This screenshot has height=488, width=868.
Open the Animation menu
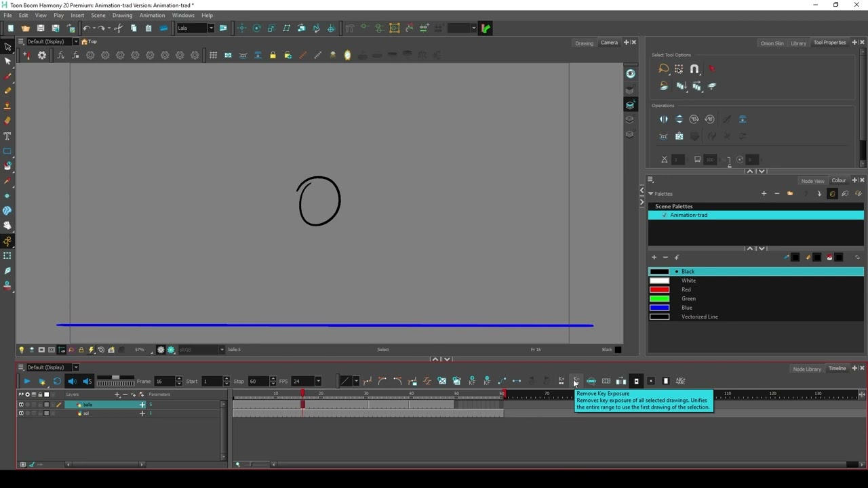[x=152, y=15]
